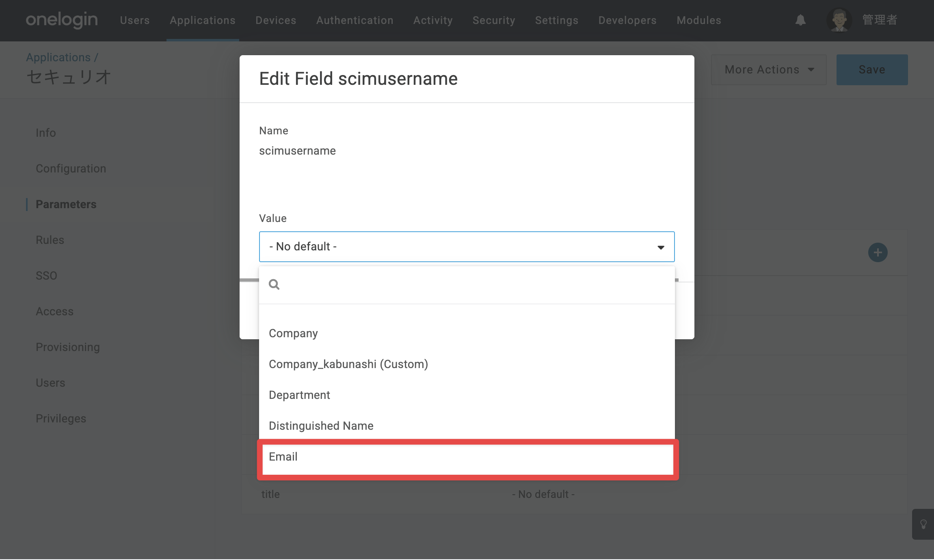
Task: Click the blue plus add-parameter icon
Action: (878, 252)
